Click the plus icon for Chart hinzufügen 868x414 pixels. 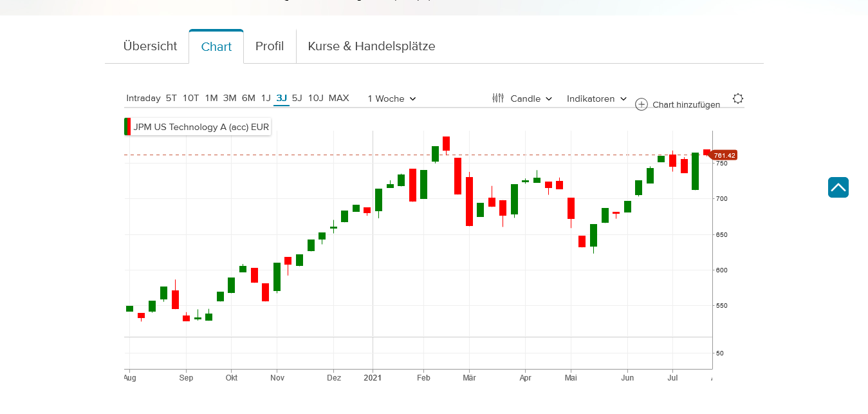click(x=641, y=104)
